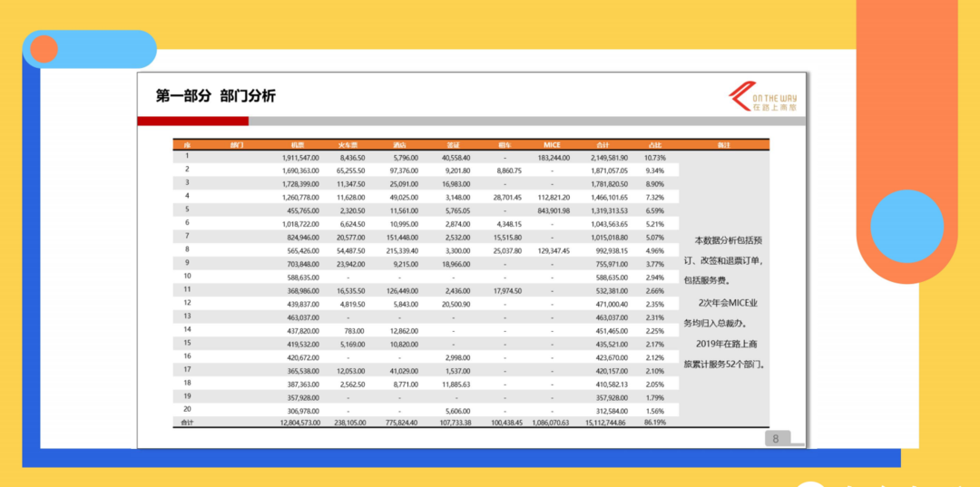Select the percentage 10.73%
Image resolution: width=980 pixels, height=487 pixels.
click(x=655, y=158)
